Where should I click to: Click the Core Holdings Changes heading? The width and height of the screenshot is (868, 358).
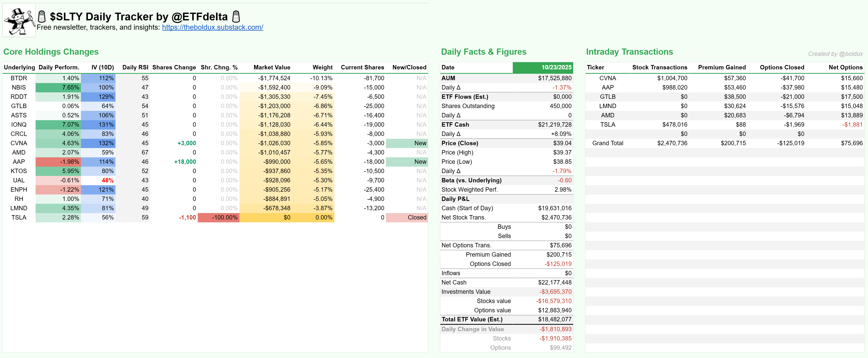click(x=51, y=52)
